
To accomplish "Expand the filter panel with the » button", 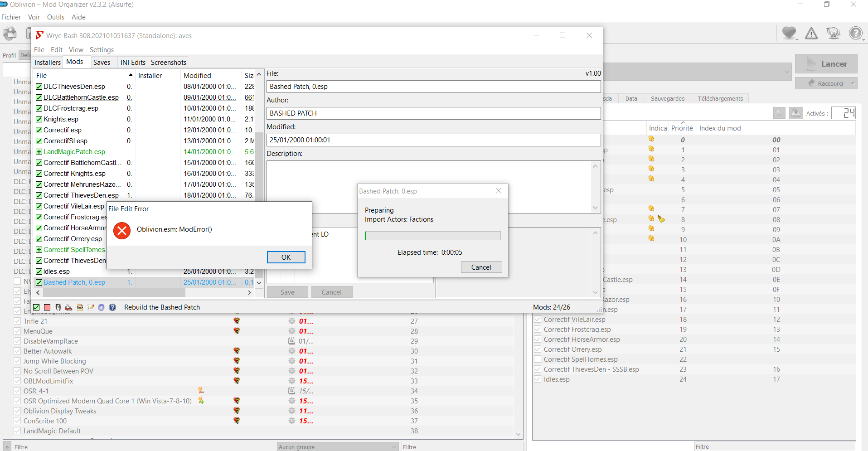I will [7, 447].
